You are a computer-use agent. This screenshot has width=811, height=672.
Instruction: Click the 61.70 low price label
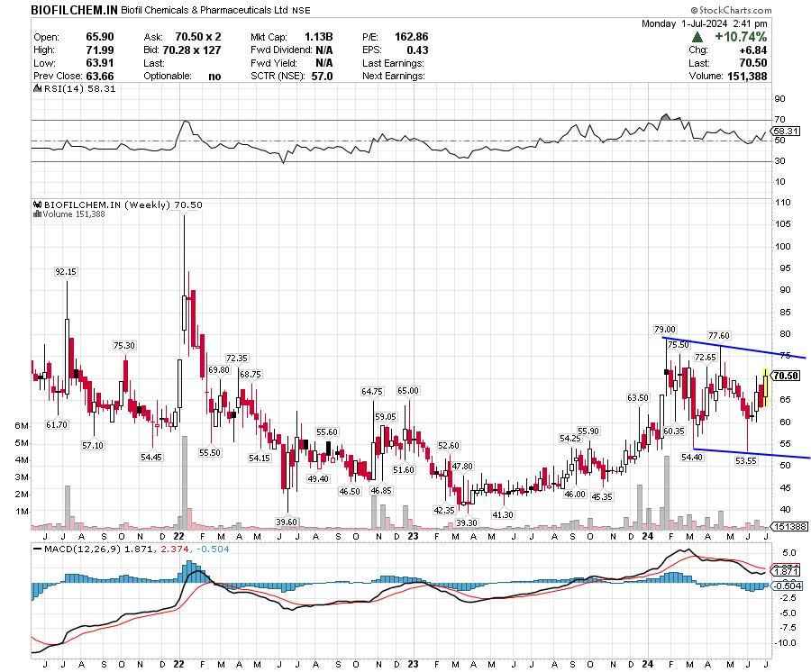pyautogui.click(x=57, y=424)
